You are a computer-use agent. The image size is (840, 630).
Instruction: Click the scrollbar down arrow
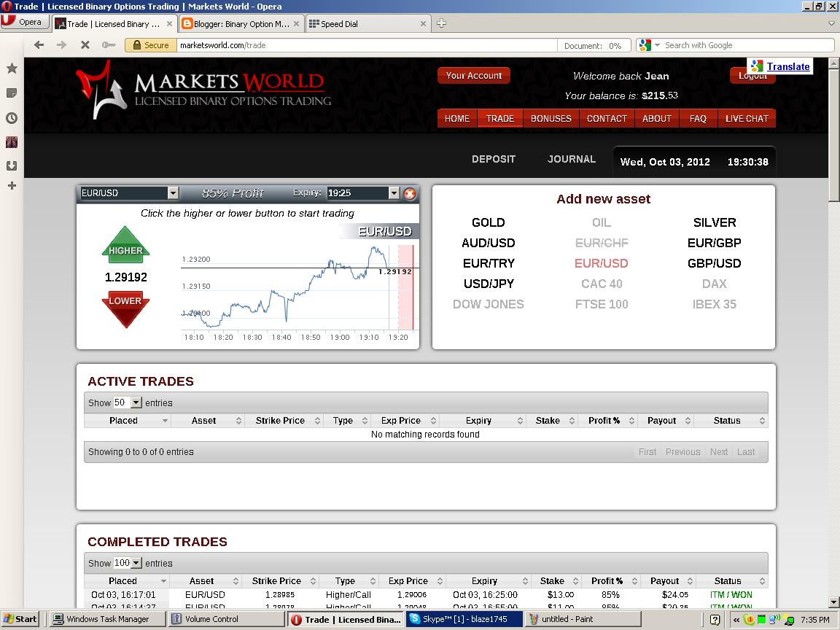point(833,602)
